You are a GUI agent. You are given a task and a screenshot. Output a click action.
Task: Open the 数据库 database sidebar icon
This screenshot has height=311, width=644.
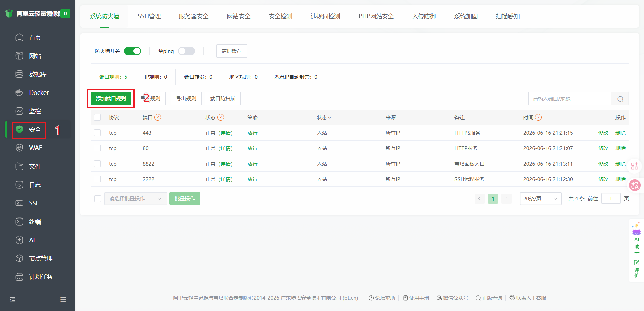[x=19, y=74]
